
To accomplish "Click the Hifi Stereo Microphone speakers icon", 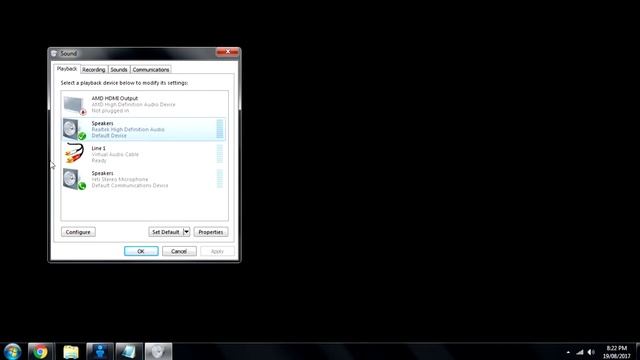I will (x=75, y=180).
